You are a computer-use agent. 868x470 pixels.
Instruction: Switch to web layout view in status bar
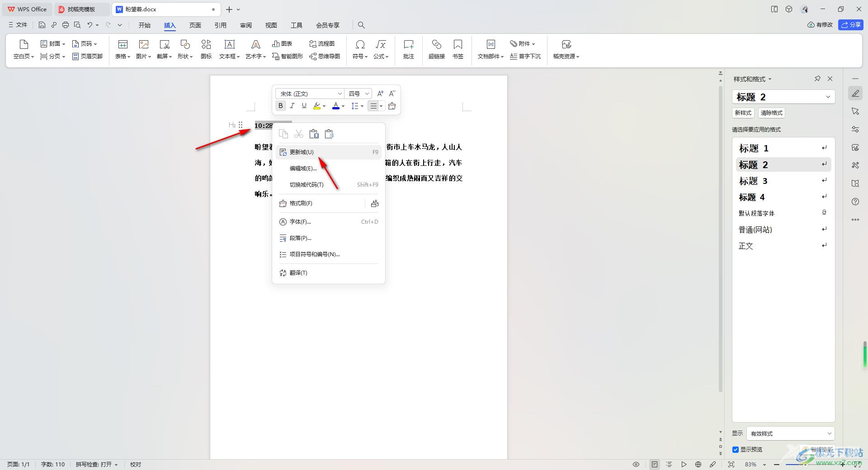(x=698, y=464)
